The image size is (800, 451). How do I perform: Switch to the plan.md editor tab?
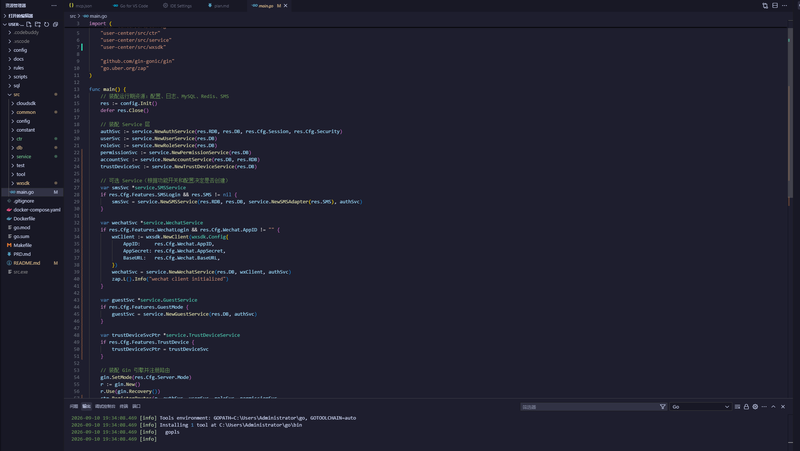(219, 6)
